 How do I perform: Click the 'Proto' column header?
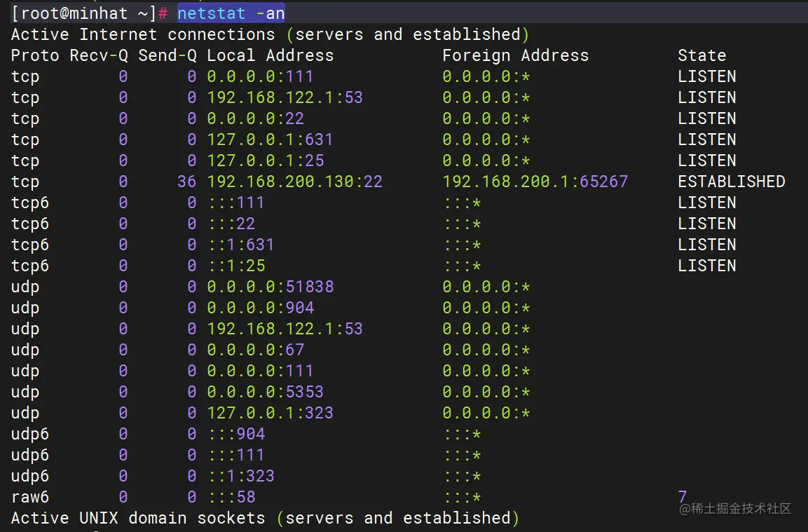(35, 55)
